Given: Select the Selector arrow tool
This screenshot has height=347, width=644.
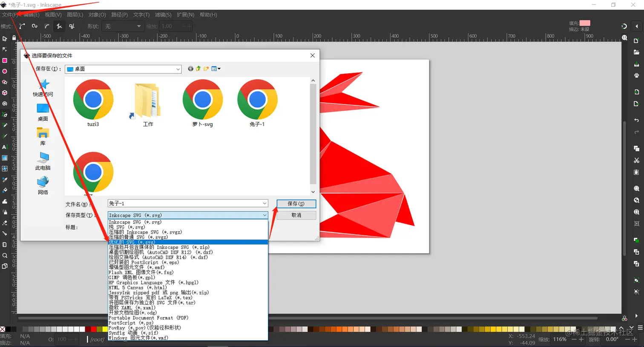Looking at the screenshot, I should [5, 39].
